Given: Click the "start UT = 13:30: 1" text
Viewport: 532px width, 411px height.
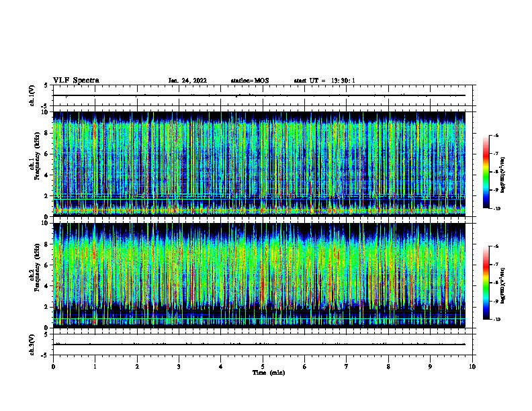Looking at the screenshot, I should click(x=324, y=81).
